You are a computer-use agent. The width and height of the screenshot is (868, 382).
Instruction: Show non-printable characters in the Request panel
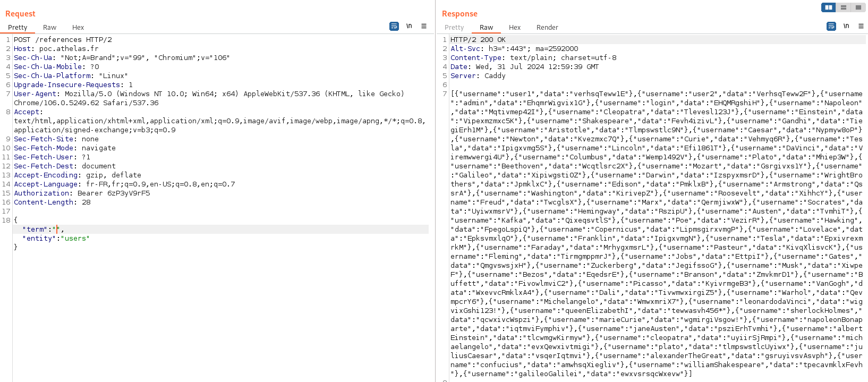coord(409,26)
